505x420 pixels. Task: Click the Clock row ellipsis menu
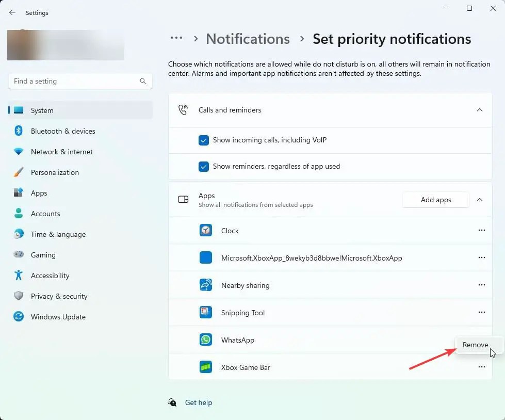(481, 230)
